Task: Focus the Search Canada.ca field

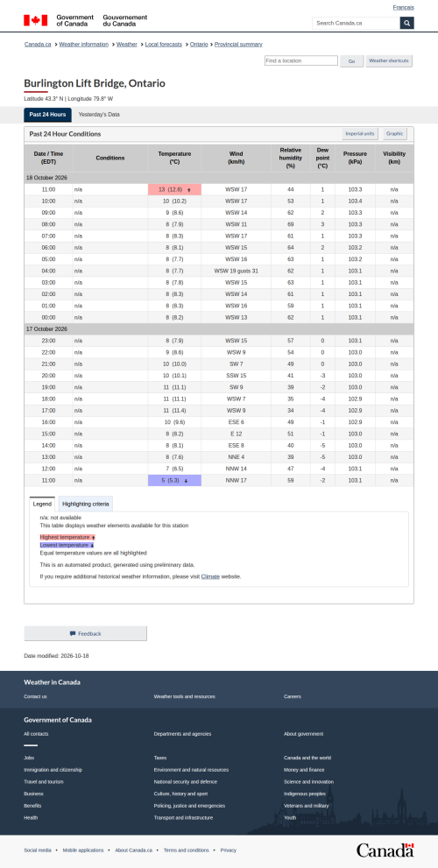Action: pyautogui.click(x=356, y=24)
